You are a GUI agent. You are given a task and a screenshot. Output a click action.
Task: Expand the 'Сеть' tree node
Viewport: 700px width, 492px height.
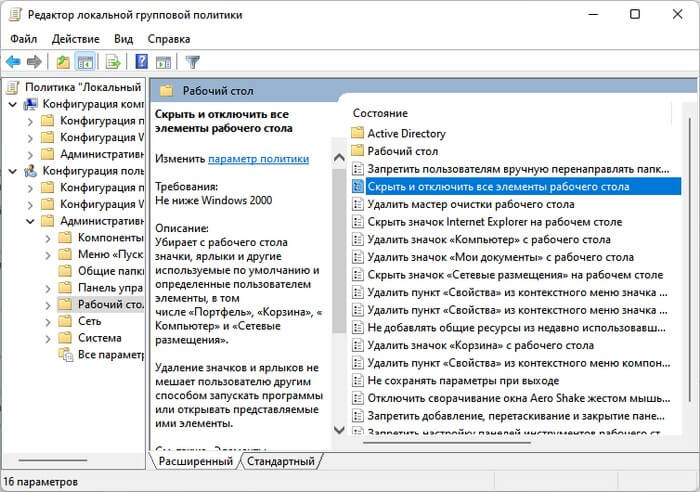click(x=48, y=322)
